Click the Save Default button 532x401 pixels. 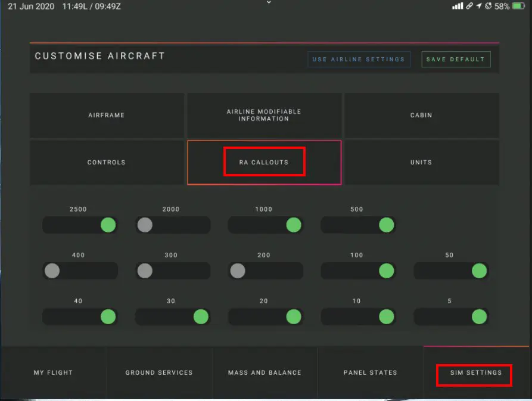[456, 60]
